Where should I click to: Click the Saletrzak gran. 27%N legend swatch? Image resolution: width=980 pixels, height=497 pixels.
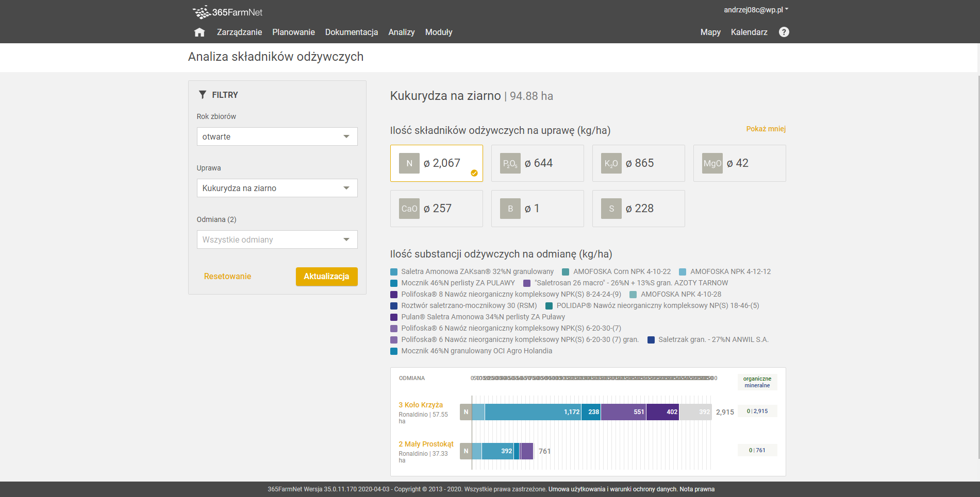pyautogui.click(x=651, y=340)
